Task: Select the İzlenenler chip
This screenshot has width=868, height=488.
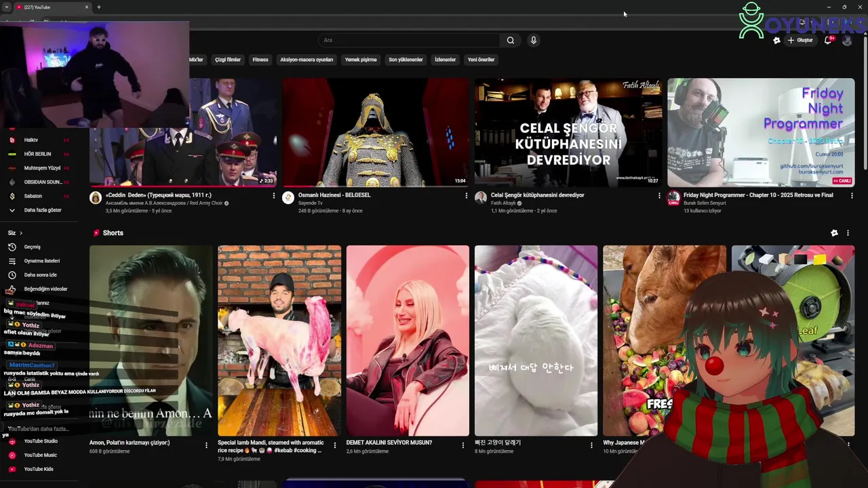Action: point(446,60)
